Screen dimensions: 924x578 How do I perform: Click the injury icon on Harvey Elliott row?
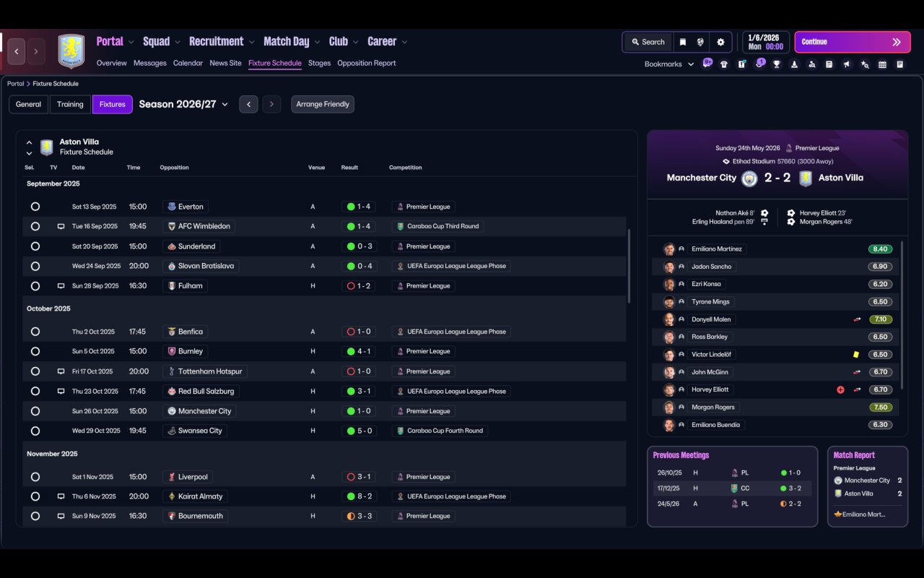click(x=840, y=390)
